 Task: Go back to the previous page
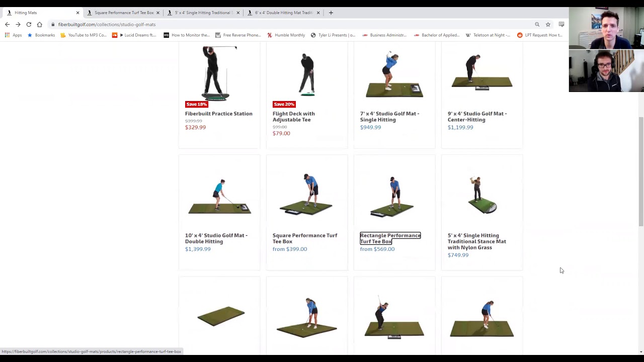click(7, 24)
